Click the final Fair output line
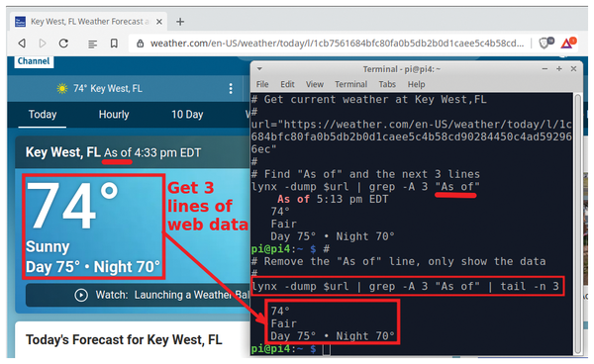Viewport: 594px width, 364px height. [x=284, y=323]
